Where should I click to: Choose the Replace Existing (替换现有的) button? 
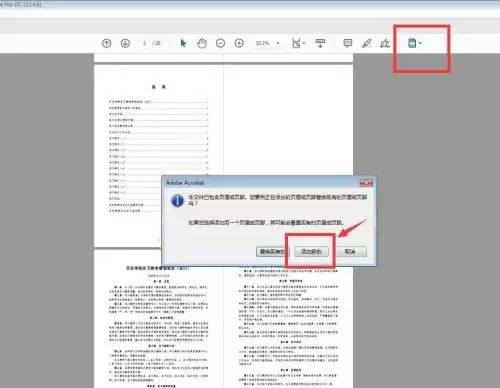coord(272,251)
